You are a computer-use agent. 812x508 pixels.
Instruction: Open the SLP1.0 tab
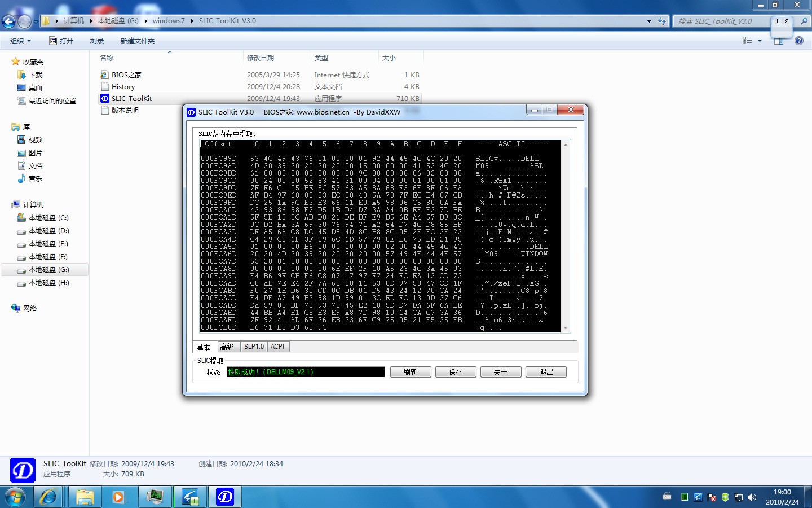(x=254, y=347)
